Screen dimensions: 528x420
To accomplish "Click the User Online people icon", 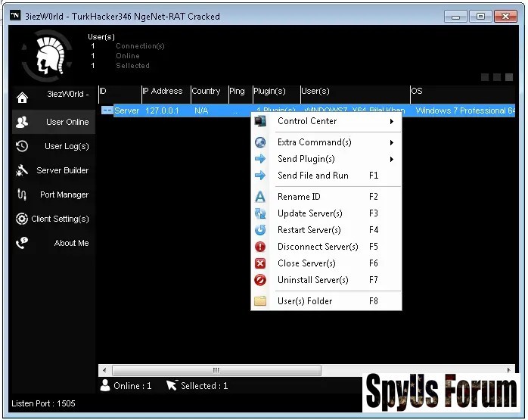I will point(22,122).
